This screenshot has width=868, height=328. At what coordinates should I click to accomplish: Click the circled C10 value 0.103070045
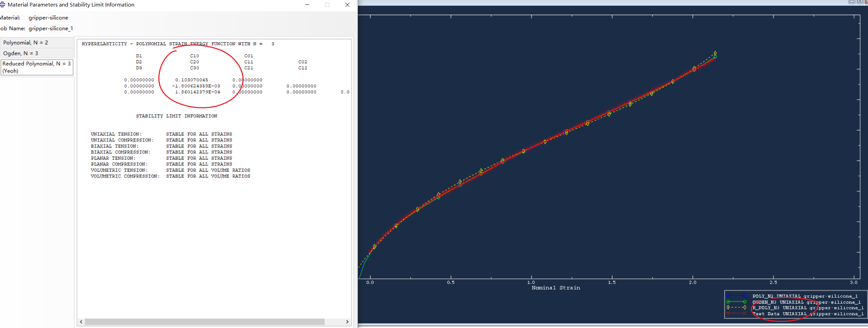click(193, 79)
